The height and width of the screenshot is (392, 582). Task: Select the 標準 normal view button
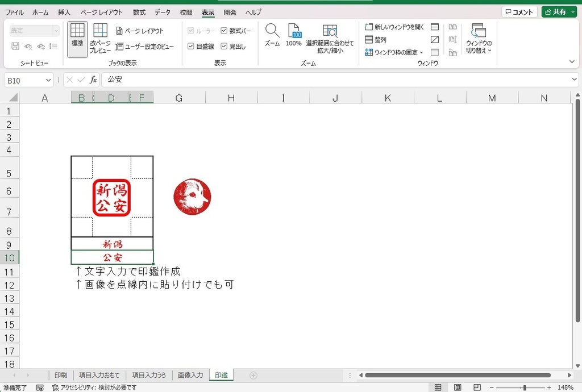pyautogui.click(x=77, y=40)
